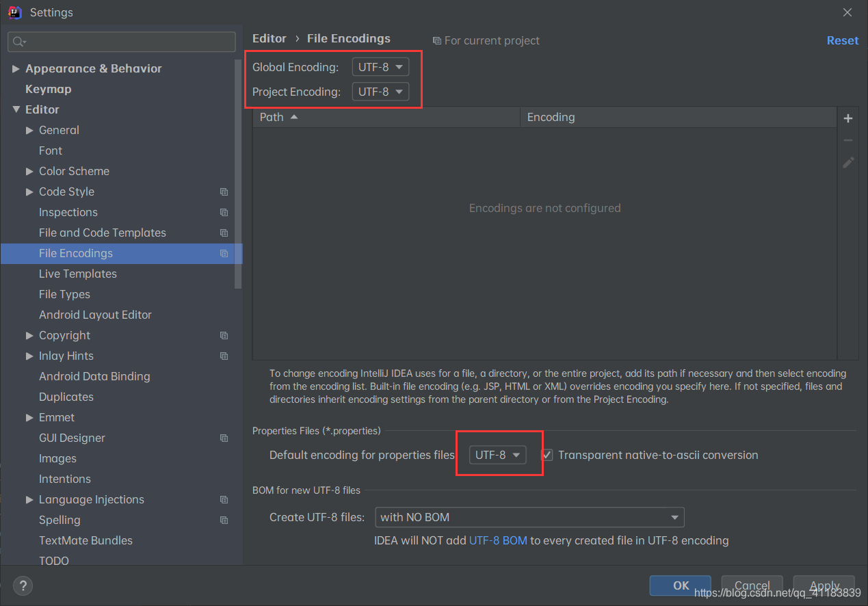Expand the Inlay Hints node
Viewport: 868px width, 606px height.
click(29, 356)
